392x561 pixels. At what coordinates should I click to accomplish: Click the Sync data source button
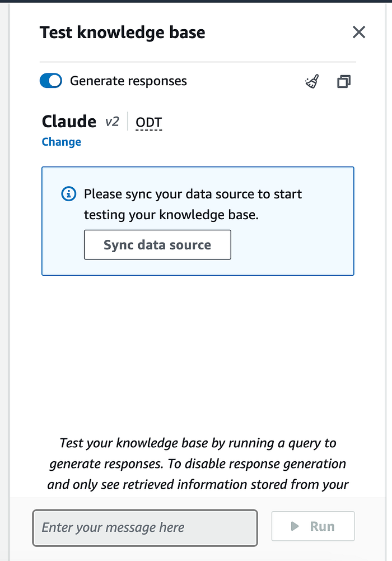[x=157, y=245]
